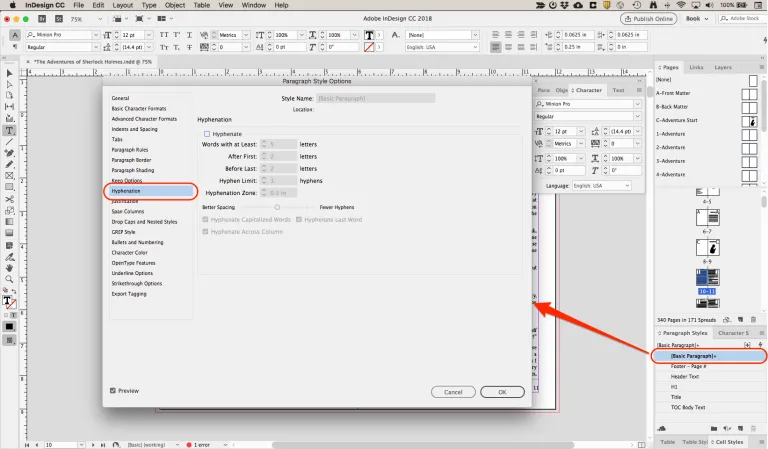Open the Table menu

pos(201,5)
